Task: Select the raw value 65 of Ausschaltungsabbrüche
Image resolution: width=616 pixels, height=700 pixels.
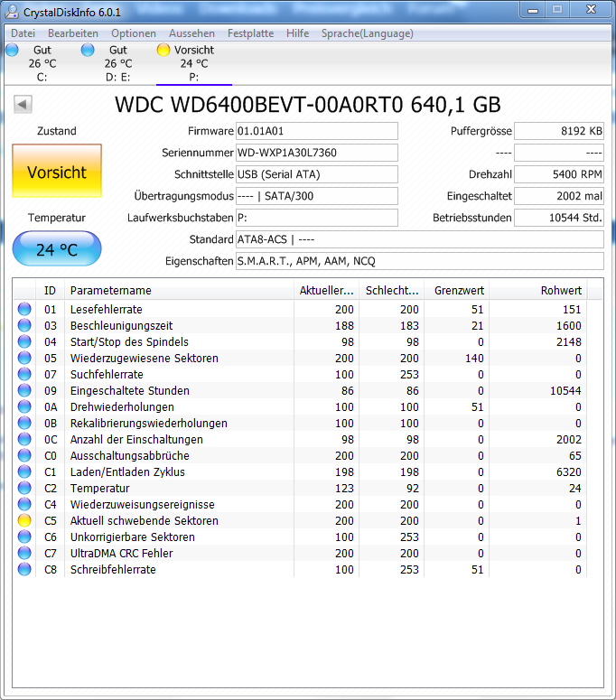Action: pyautogui.click(x=575, y=455)
